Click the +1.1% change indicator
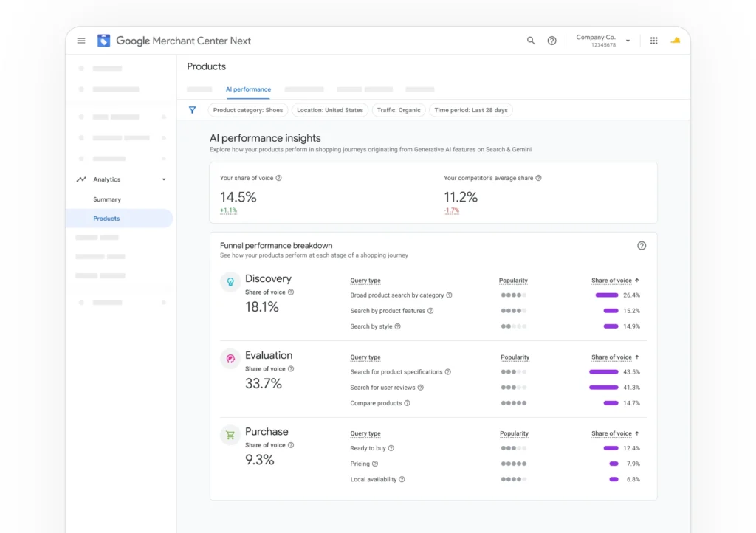This screenshot has height=533, width=756. tap(229, 210)
